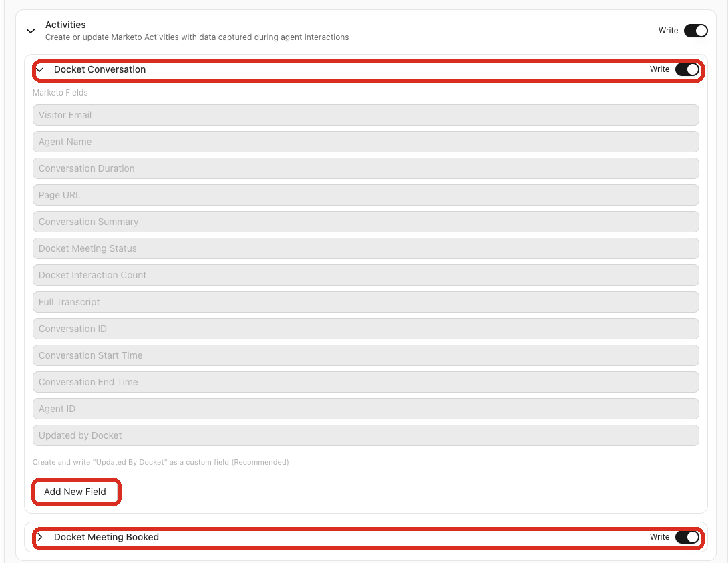Toggle the Docket Conversation Write switch
The height and width of the screenshot is (563, 728).
(x=687, y=69)
